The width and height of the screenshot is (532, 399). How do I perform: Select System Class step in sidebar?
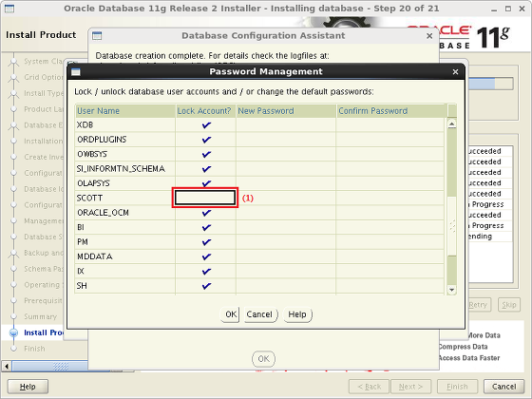(x=43, y=62)
